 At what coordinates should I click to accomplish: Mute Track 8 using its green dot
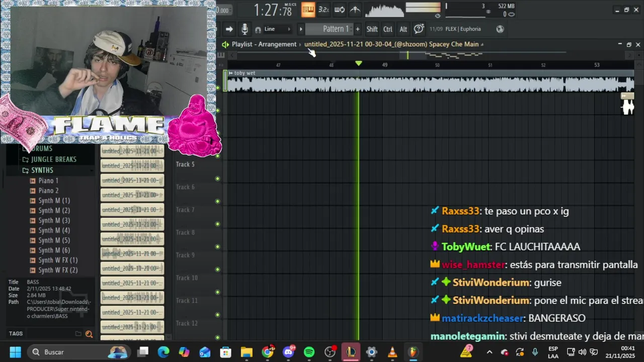(217, 246)
